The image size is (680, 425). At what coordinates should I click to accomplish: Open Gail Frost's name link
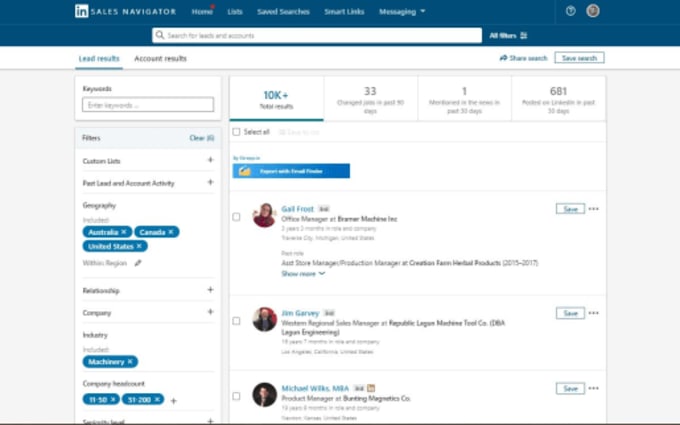click(298, 209)
